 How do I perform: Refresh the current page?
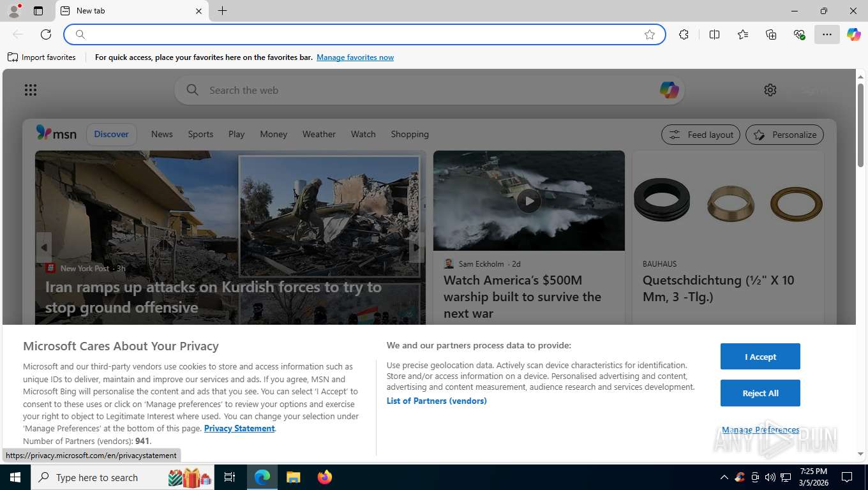pos(46,34)
